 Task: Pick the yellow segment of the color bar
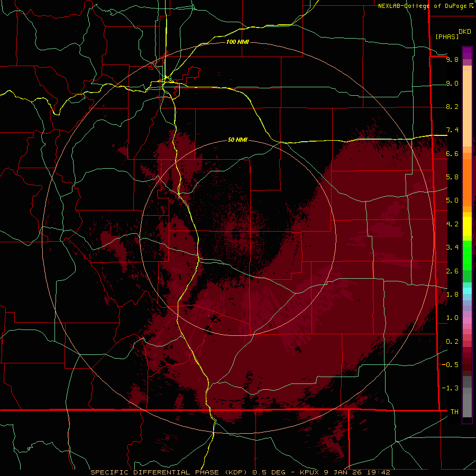coord(467,226)
